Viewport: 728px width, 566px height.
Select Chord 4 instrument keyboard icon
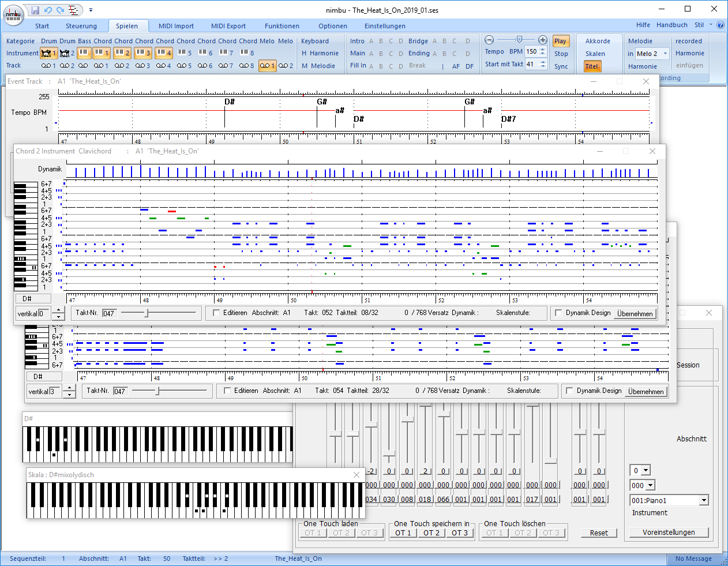tap(164, 53)
